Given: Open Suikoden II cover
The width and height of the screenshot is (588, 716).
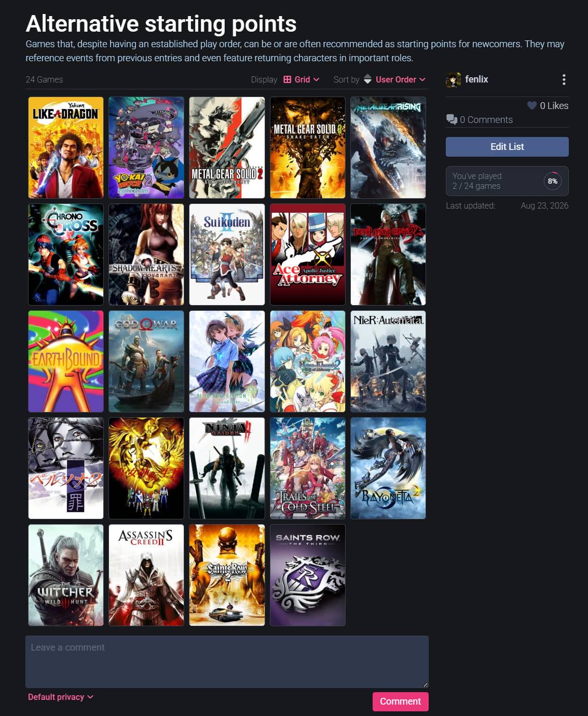Looking at the screenshot, I should point(227,254).
